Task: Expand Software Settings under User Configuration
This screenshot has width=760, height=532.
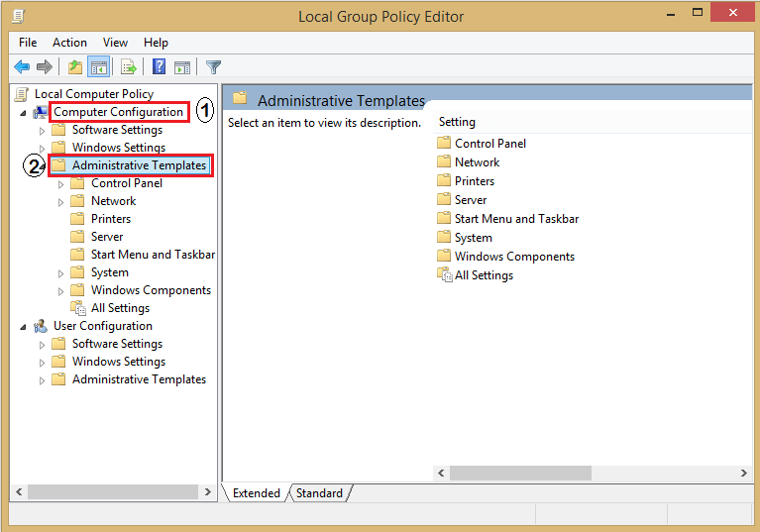Action: click(42, 345)
